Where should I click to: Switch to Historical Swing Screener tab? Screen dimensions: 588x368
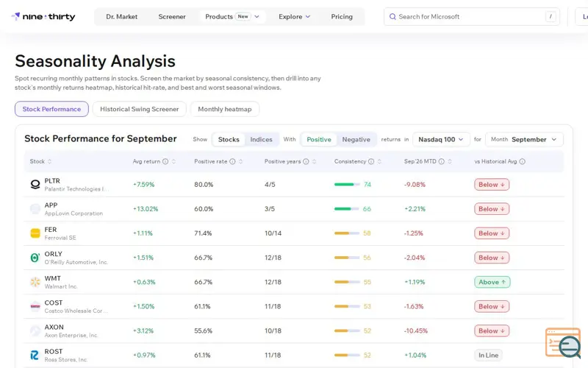139,109
